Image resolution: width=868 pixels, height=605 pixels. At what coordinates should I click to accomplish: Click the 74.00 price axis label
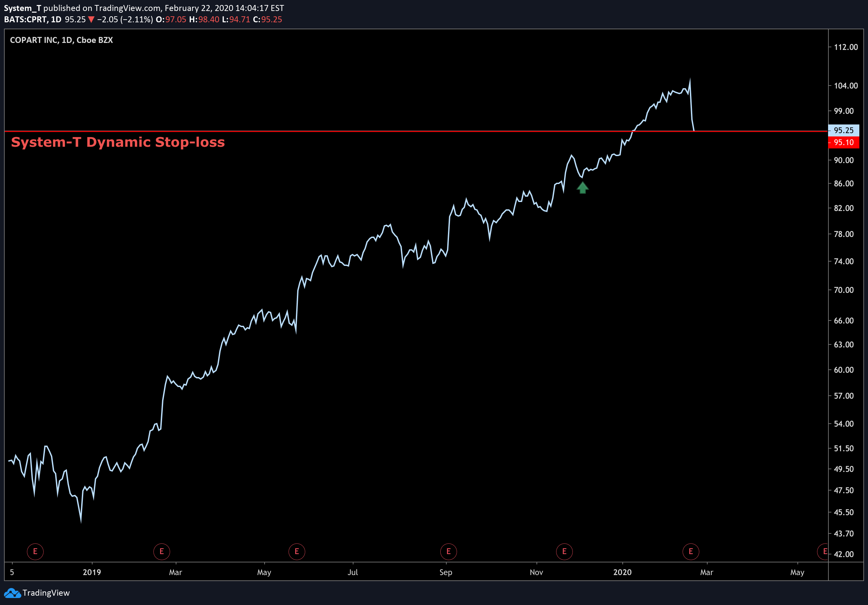click(844, 262)
